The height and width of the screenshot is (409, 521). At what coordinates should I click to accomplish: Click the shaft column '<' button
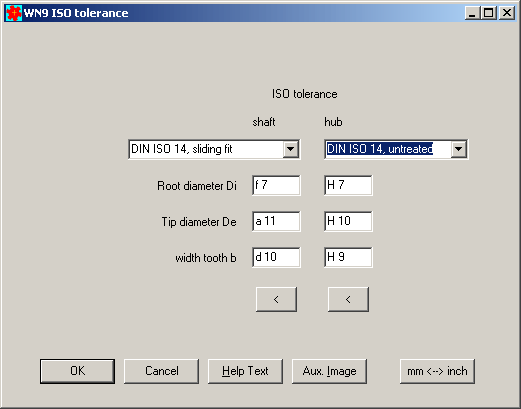point(276,299)
